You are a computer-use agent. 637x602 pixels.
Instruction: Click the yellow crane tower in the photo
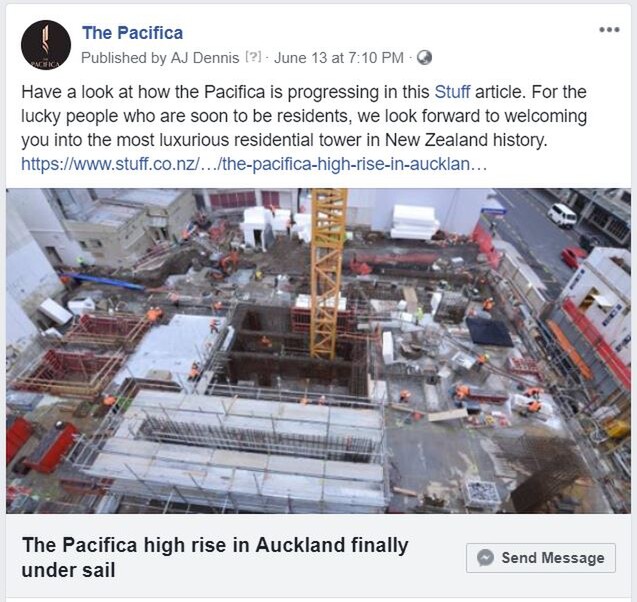coord(328,274)
